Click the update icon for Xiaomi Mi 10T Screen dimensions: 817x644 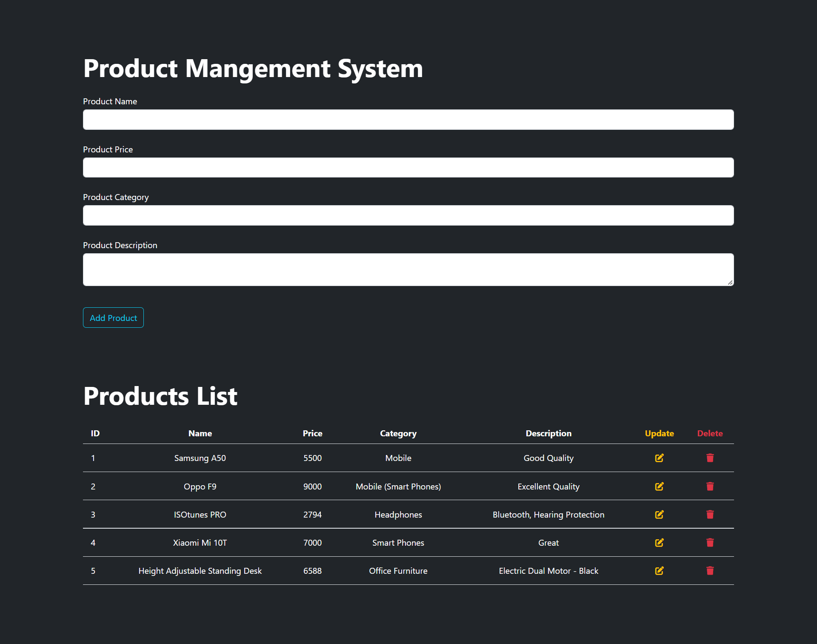(x=659, y=542)
